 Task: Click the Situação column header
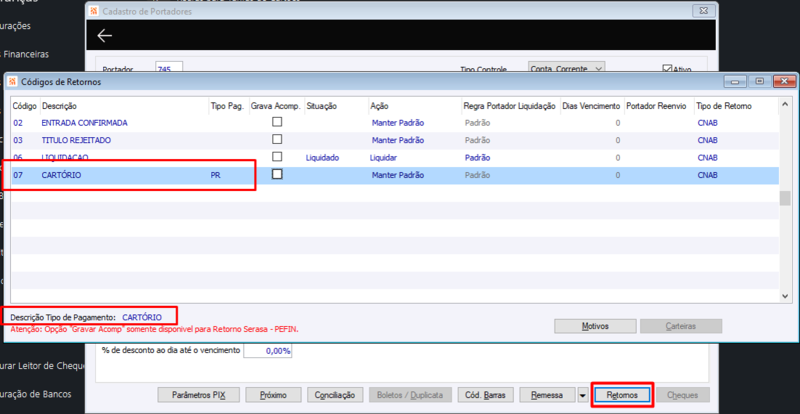point(321,106)
